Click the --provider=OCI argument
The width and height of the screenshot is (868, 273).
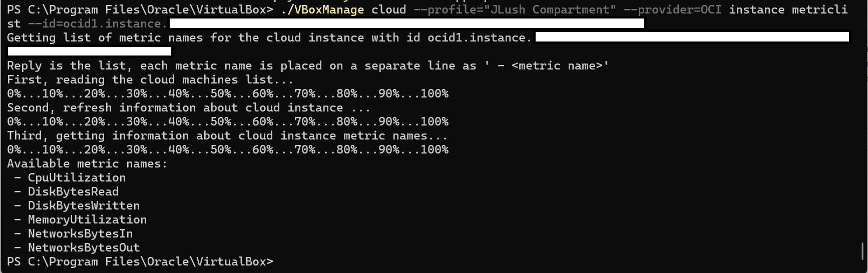pos(672,9)
